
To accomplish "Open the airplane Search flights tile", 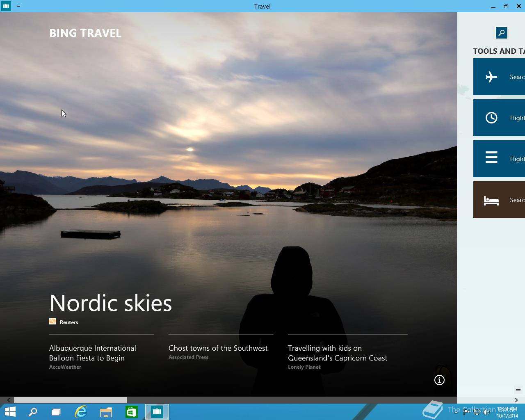I will [x=499, y=77].
